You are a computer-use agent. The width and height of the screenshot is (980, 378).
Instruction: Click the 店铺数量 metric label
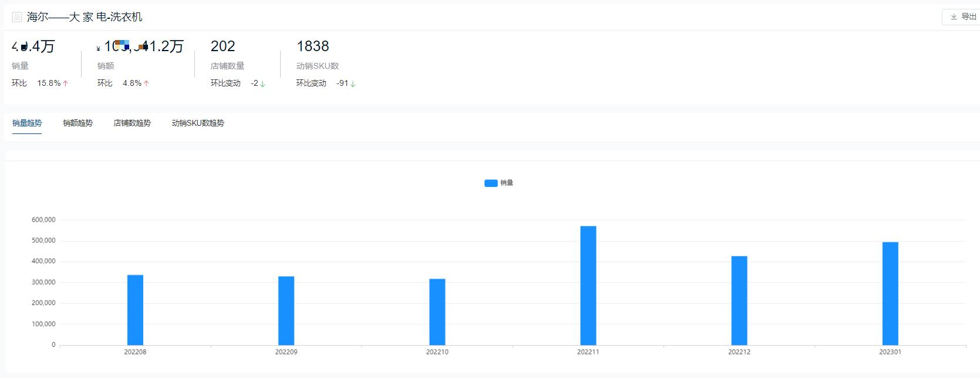coord(228,66)
